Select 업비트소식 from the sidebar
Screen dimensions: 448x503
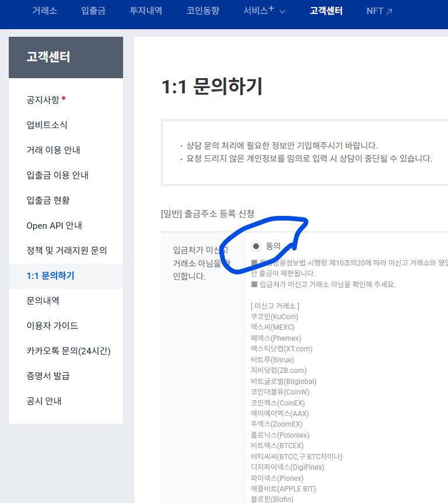point(47,125)
